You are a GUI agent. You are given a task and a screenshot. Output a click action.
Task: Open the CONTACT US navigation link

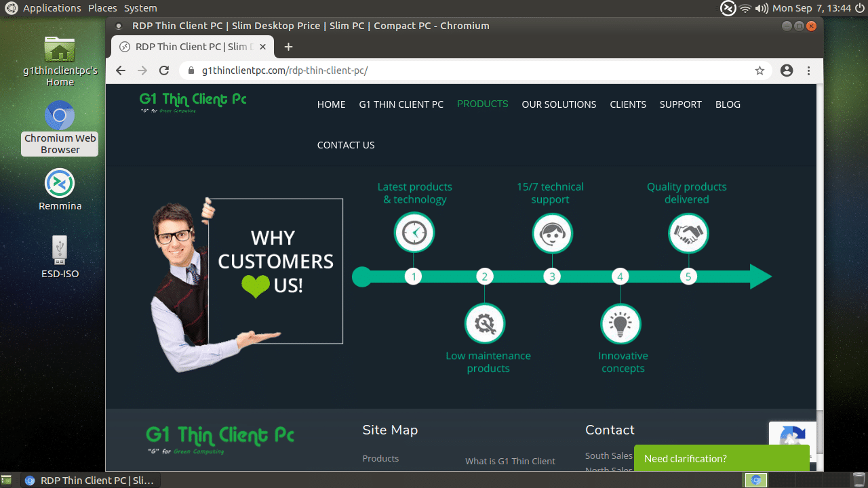click(x=346, y=145)
